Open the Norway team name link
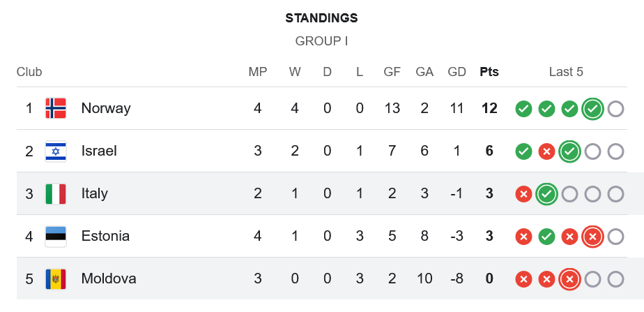Screen dimensions: 644x312 pos(106,108)
